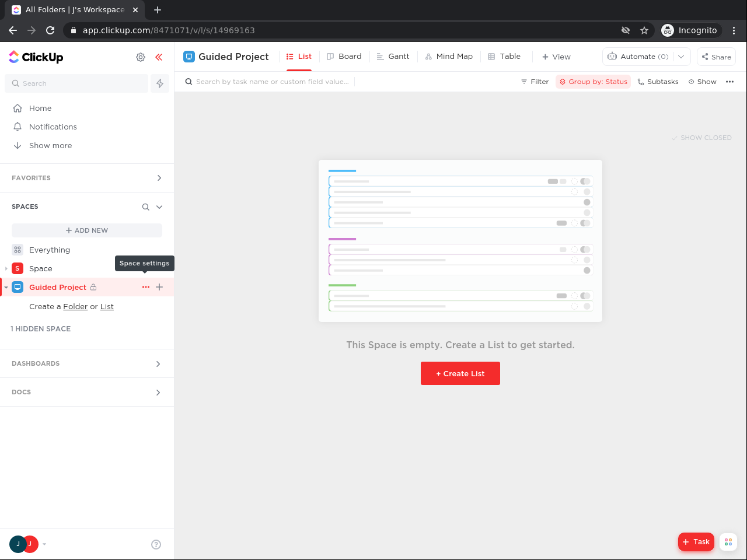
Task: Open the Show options menu
Action: (702, 82)
